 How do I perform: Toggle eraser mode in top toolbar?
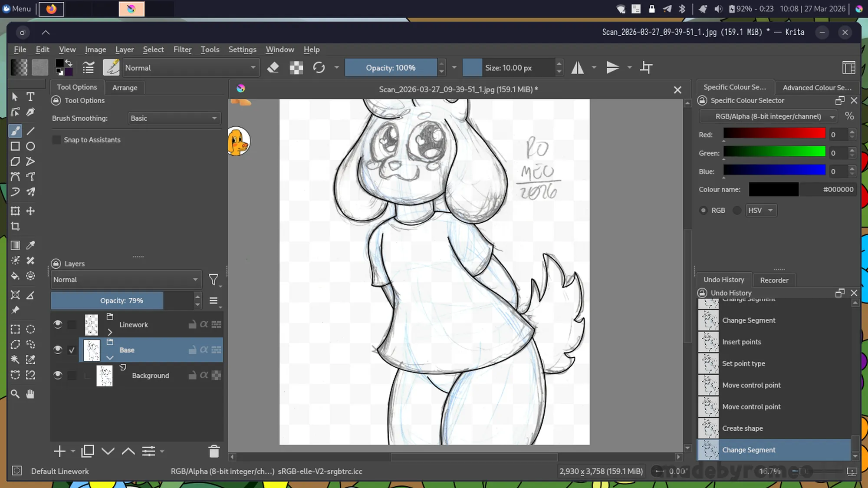pyautogui.click(x=273, y=68)
